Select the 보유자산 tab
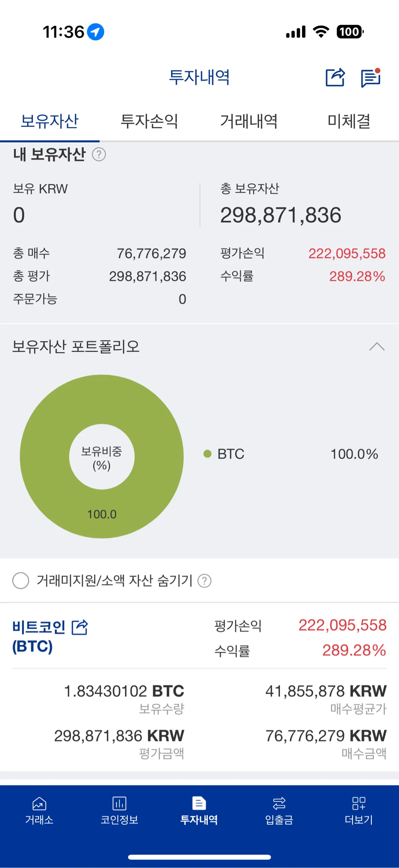 click(x=49, y=121)
